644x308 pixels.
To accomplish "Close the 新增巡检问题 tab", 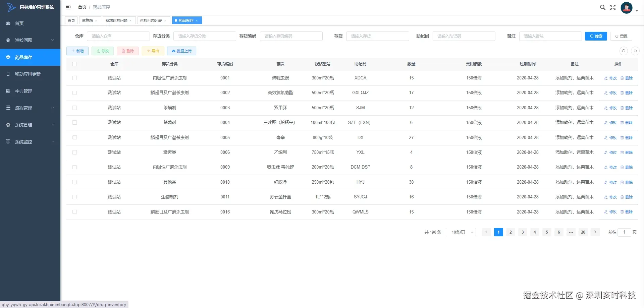I will pyautogui.click(x=130, y=21).
